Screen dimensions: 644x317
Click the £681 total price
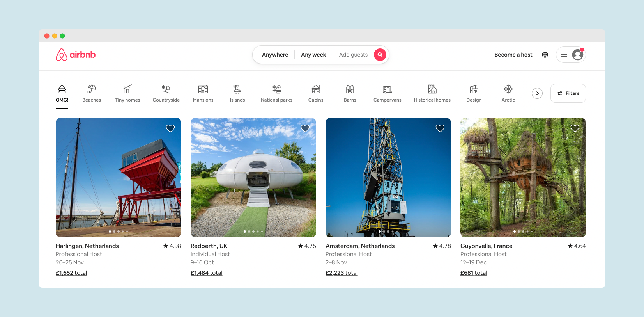pyautogui.click(x=474, y=273)
